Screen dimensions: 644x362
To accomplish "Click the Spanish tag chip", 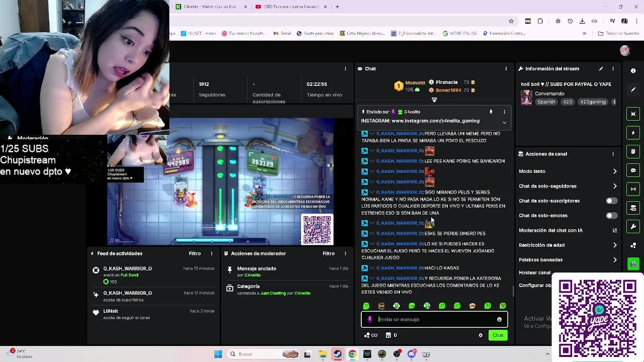I will tap(546, 102).
